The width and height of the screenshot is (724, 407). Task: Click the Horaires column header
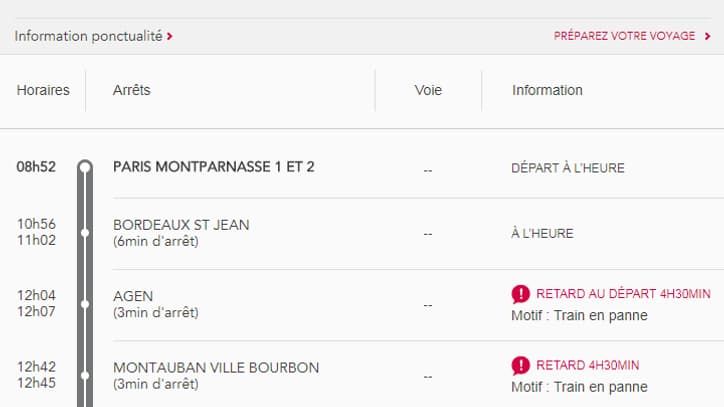point(43,90)
